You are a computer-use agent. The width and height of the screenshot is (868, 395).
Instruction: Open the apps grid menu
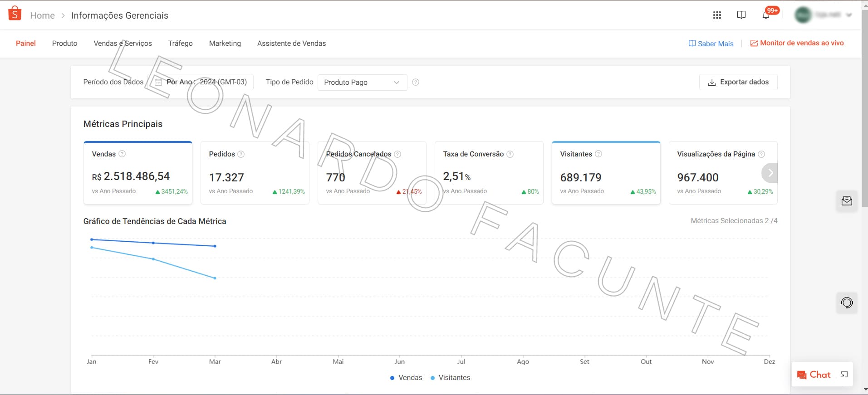[x=717, y=15]
